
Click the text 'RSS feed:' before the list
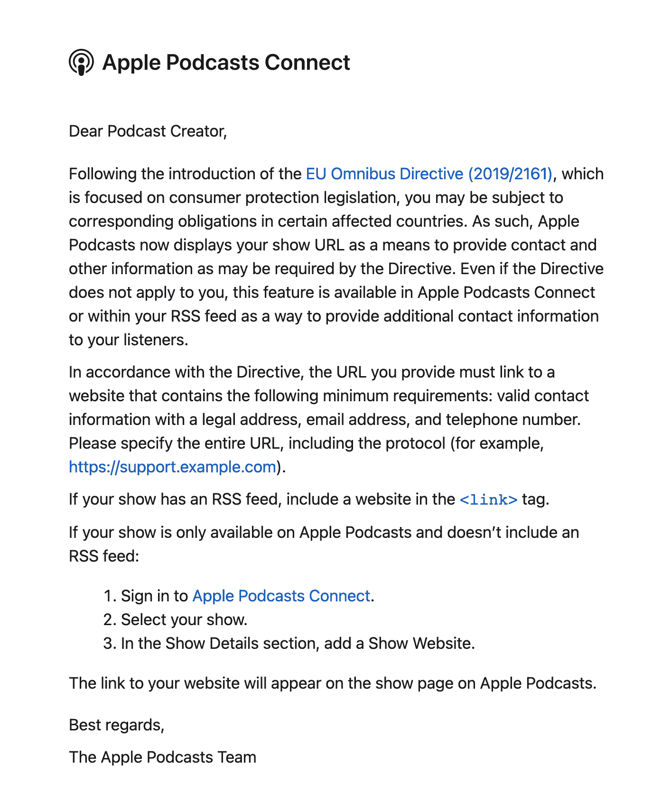point(104,556)
